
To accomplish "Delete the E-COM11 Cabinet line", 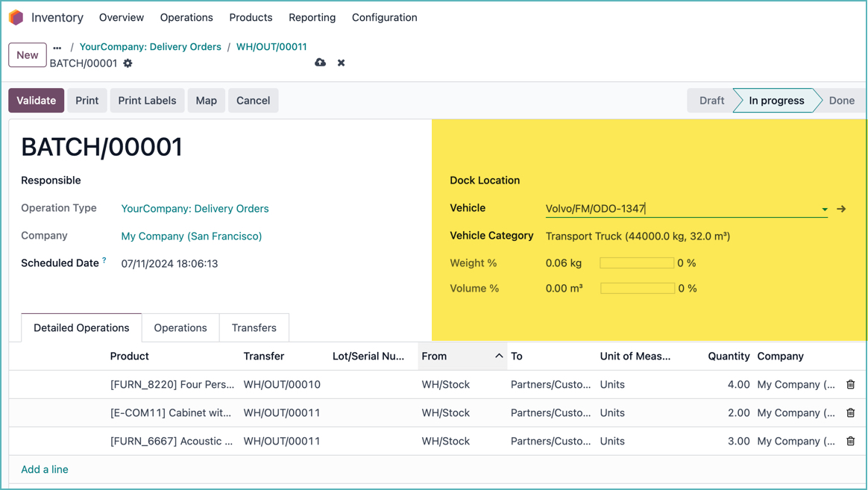I will click(850, 412).
